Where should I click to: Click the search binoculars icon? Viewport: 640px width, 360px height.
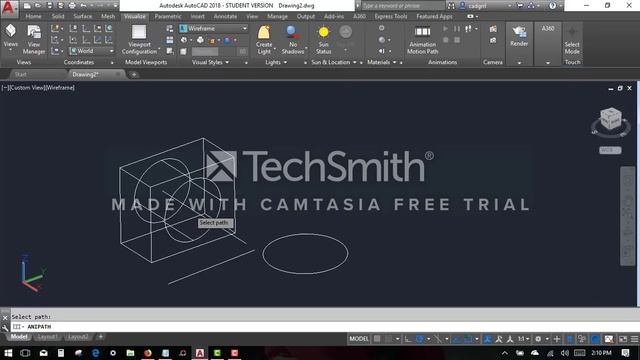pyautogui.click(x=451, y=6)
